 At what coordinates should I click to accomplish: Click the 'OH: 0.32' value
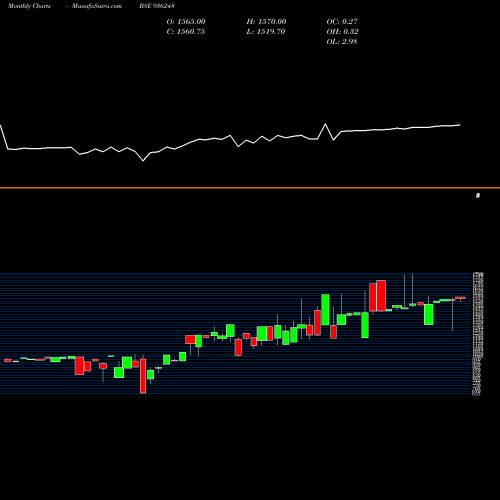point(342,32)
